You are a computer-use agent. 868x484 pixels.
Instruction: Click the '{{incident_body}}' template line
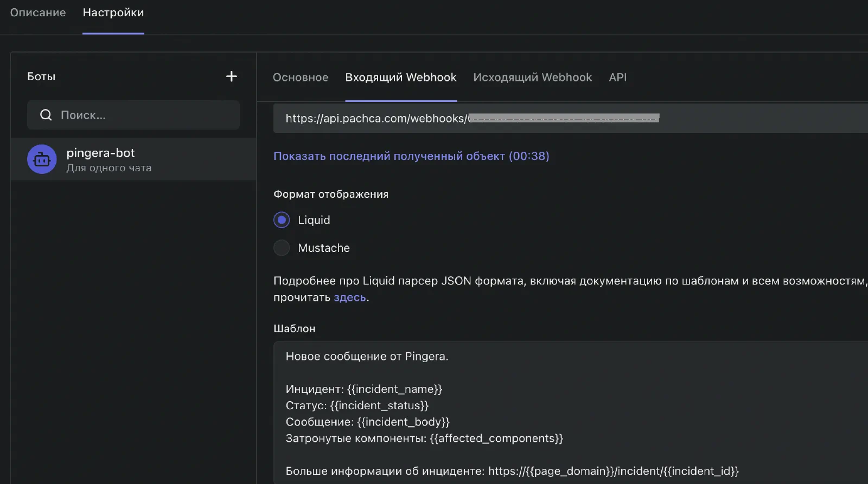click(368, 422)
